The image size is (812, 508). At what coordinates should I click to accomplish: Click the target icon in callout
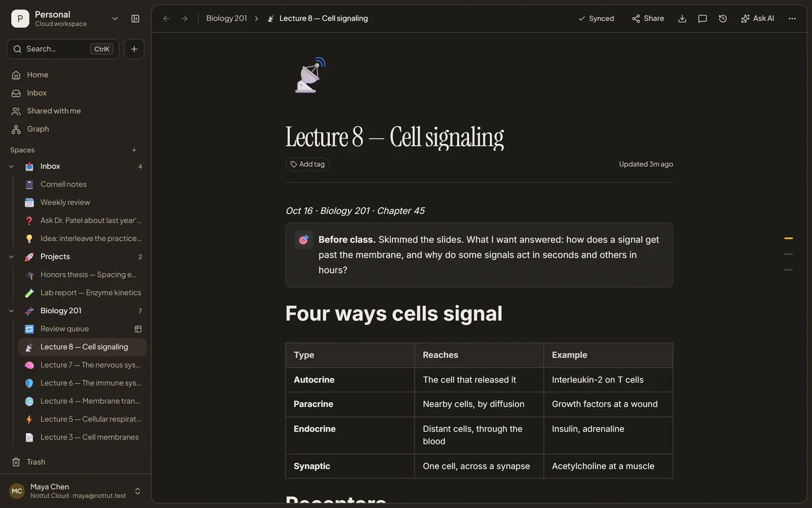pyautogui.click(x=303, y=240)
